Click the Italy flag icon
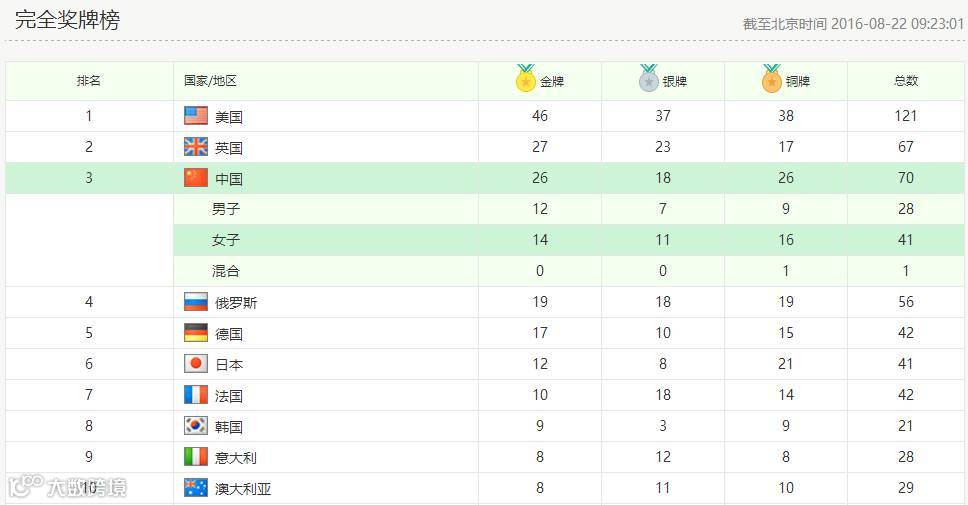The image size is (968, 505). [196, 457]
